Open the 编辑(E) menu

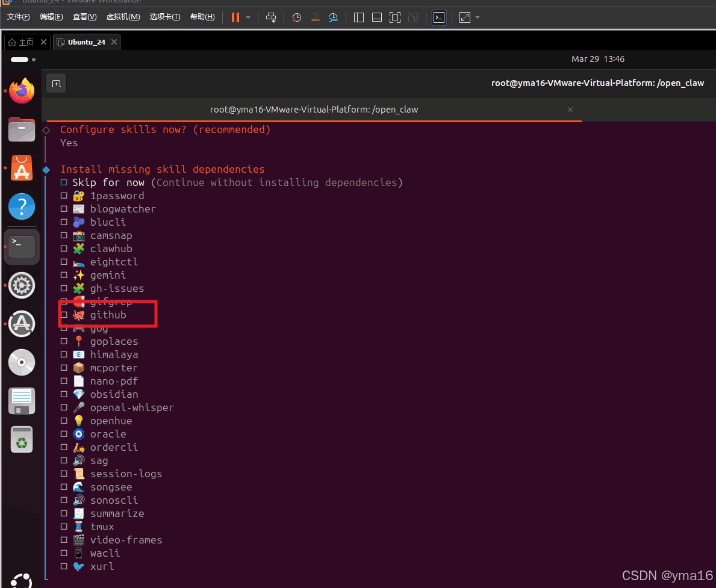[51, 17]
